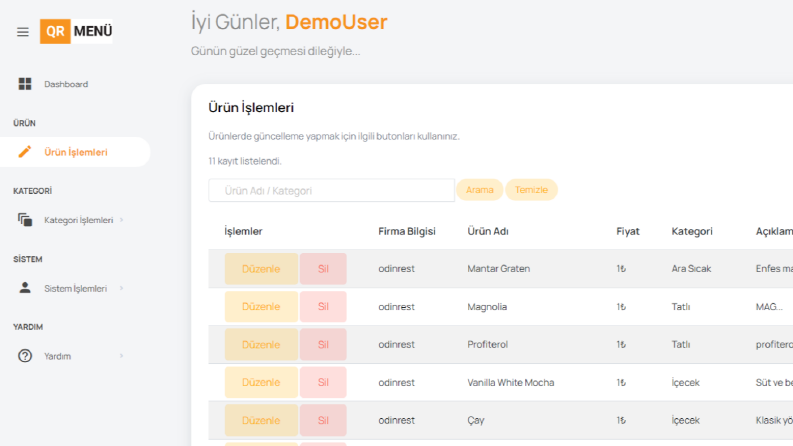Expand the Sistem İşlemleri chevron
Screen dimensions: 793x446
coord(121,288)
